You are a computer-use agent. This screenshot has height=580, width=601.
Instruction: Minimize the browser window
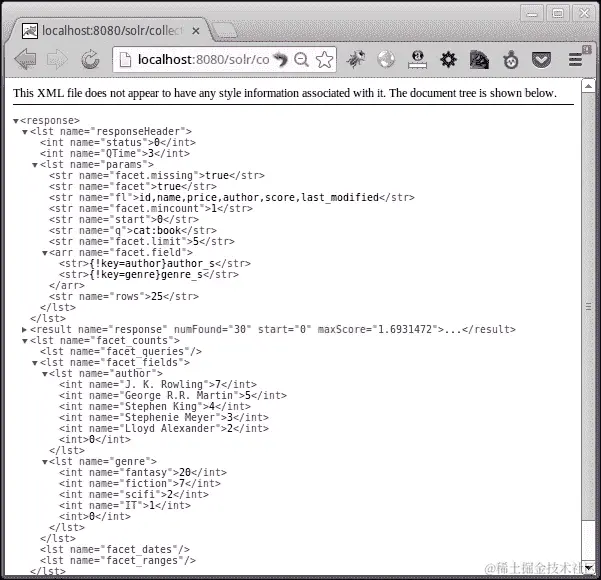point(532,13)
